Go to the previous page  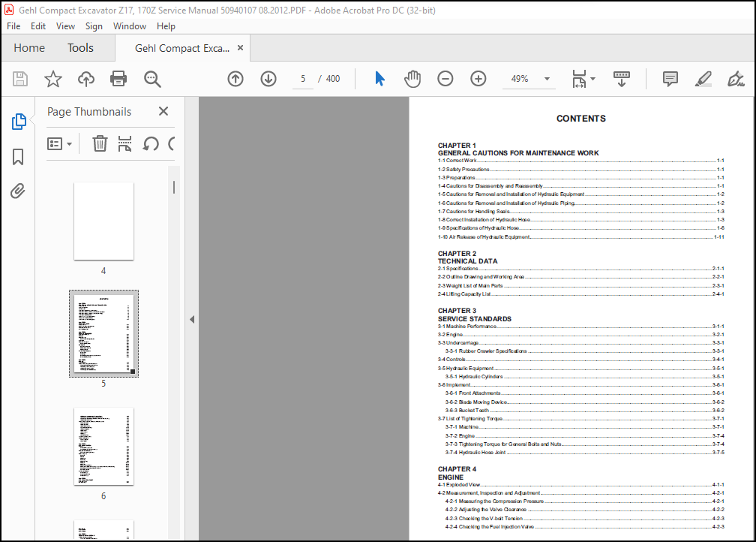coord(235,79)
